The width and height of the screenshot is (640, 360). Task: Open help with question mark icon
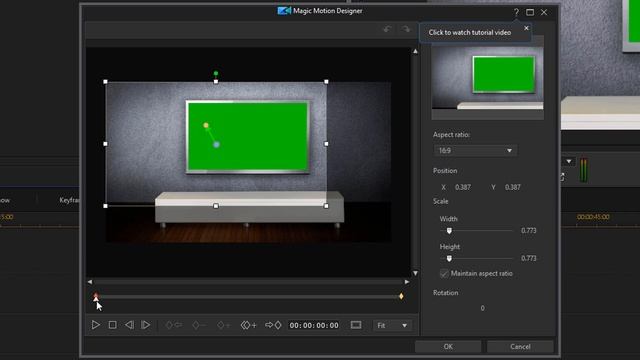pyautogui.click(x=516, y=12)
